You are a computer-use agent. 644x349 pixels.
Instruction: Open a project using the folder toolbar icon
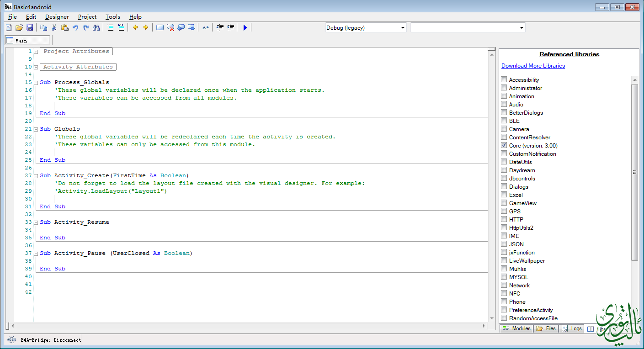coord(19,28)
